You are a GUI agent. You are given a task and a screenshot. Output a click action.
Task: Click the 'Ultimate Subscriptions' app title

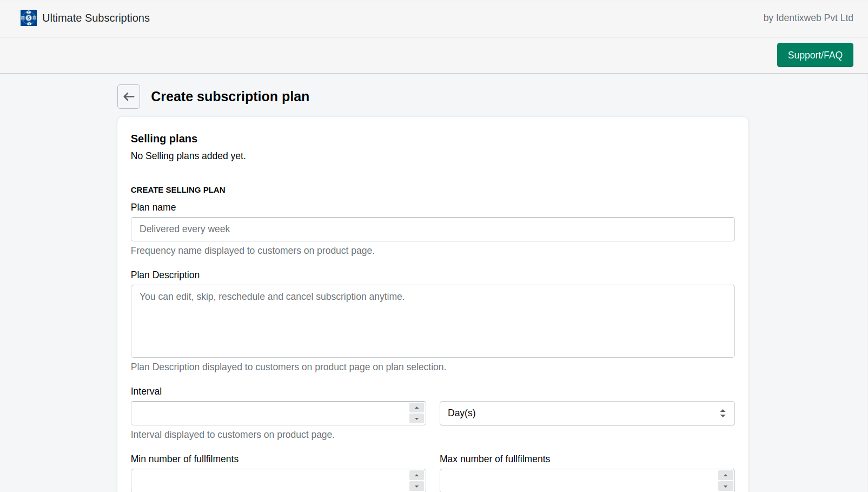click(x=96, y=18)
